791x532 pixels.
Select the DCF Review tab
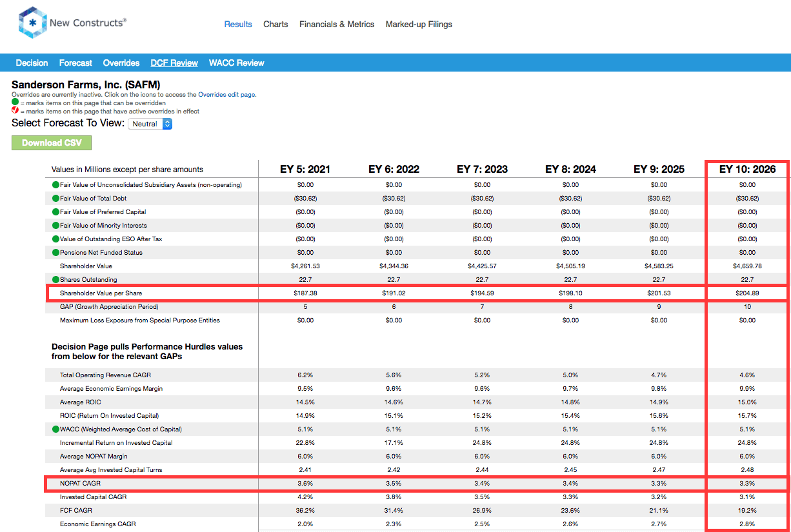[x=174, y=63]
